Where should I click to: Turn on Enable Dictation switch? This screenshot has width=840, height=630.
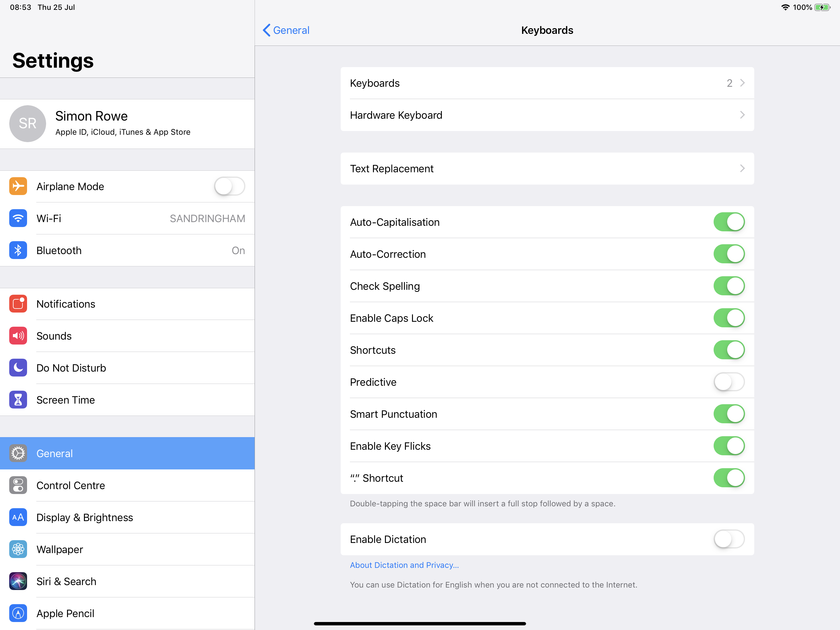point(729,539)
